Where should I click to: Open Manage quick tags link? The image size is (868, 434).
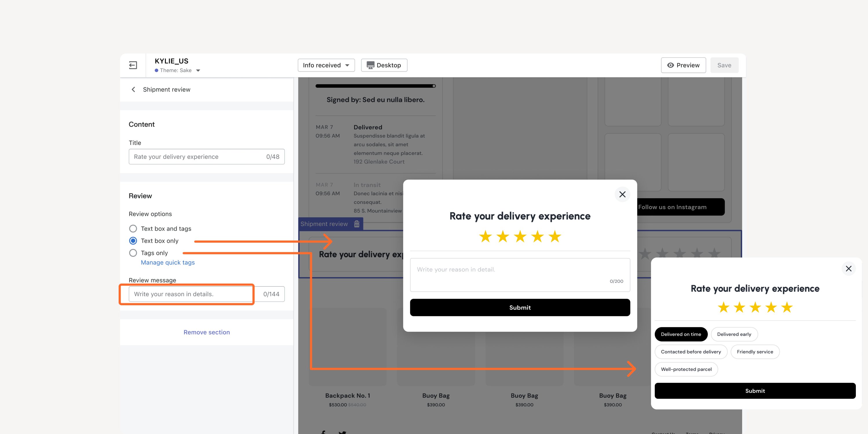(x=168, y=262)
